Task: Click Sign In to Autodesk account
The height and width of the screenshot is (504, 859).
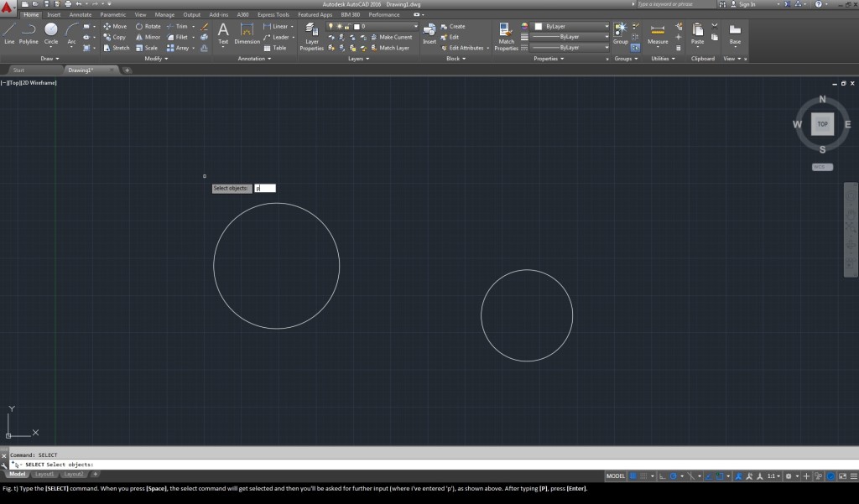Action: pos(745,4)
